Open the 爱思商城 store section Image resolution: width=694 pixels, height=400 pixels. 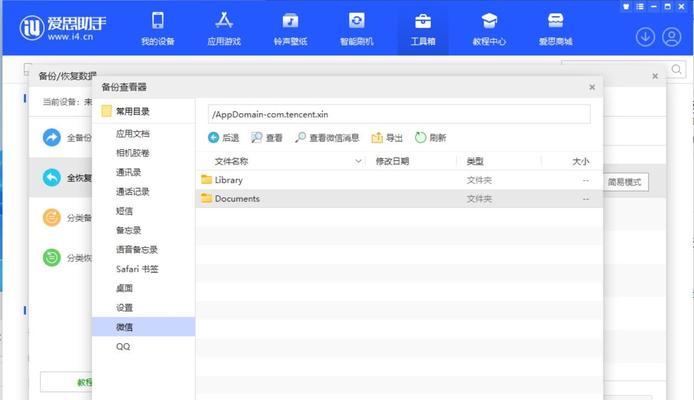[x=555, y=29]
